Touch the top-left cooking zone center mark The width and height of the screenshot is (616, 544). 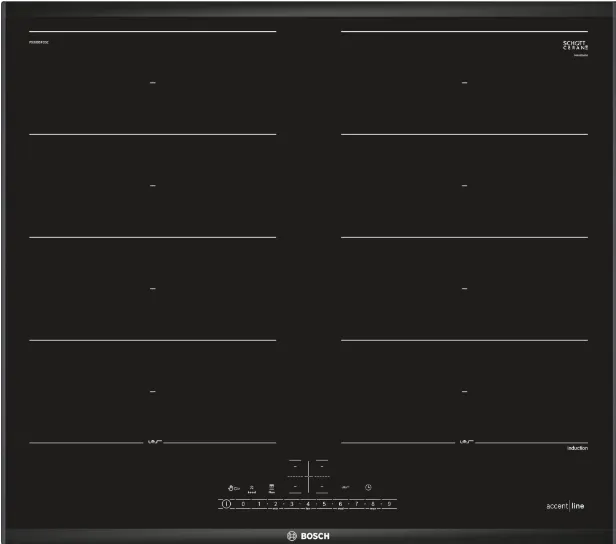[x=152, y=83]
